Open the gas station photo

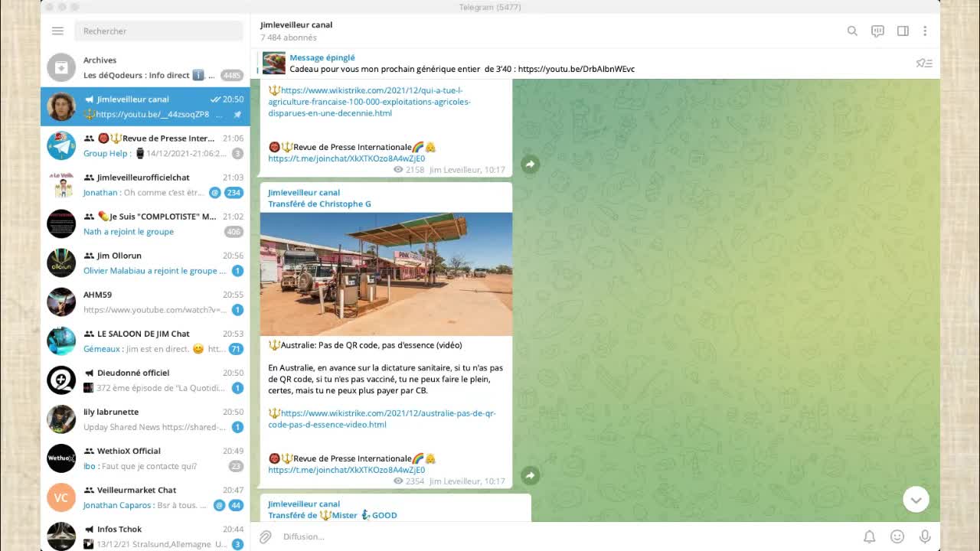pyautogui.click(x=386, y=274)
